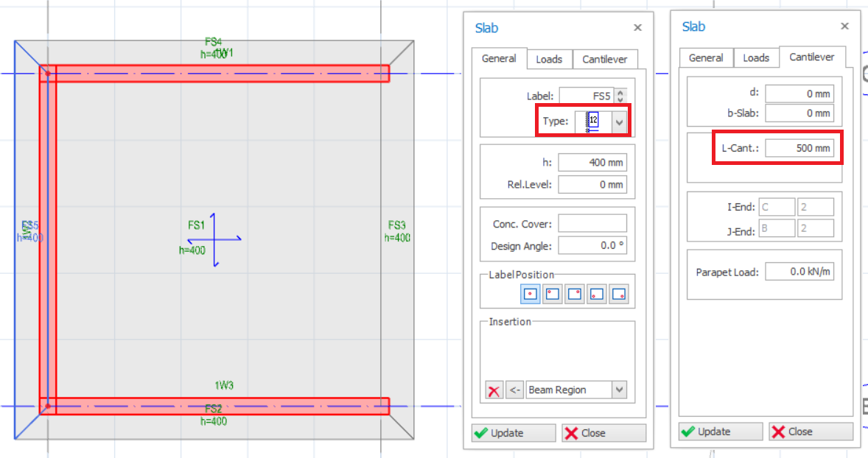The image size is (868, 458).
Task: Click the Conc. Cover input field
Action: pos(592,222)
